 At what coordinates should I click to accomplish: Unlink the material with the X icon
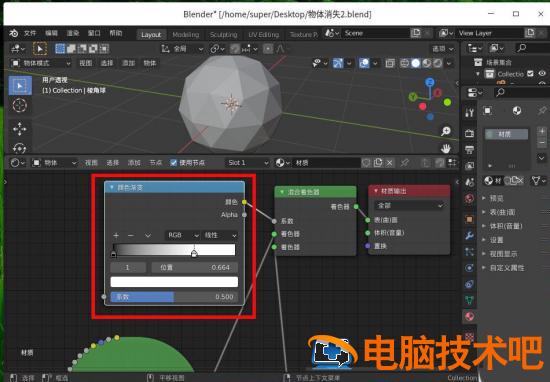(x=390, y=163)
